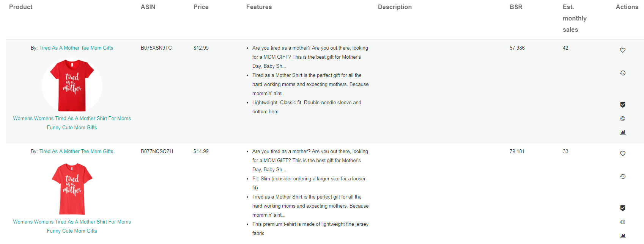644x244 pixels.
Task: Click the lighter red slim-fit shirt thumbnail
Action: click(72, 189)
